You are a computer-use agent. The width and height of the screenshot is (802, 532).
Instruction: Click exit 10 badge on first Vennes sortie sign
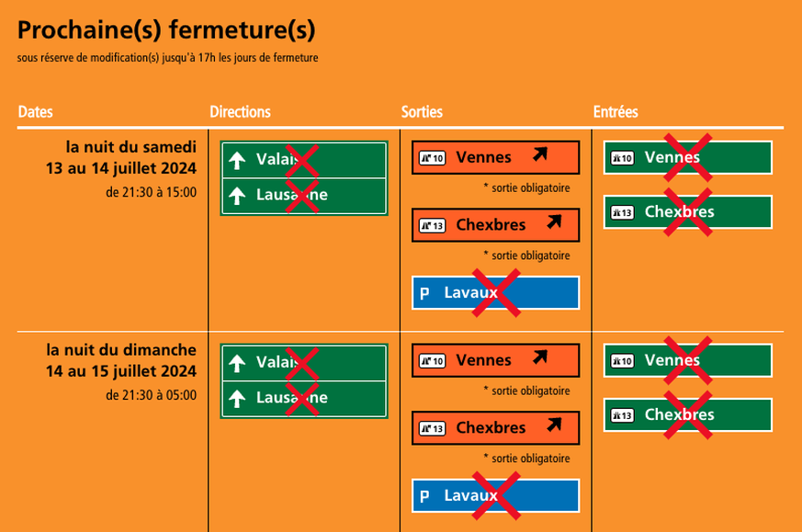[x=433, y=158]
